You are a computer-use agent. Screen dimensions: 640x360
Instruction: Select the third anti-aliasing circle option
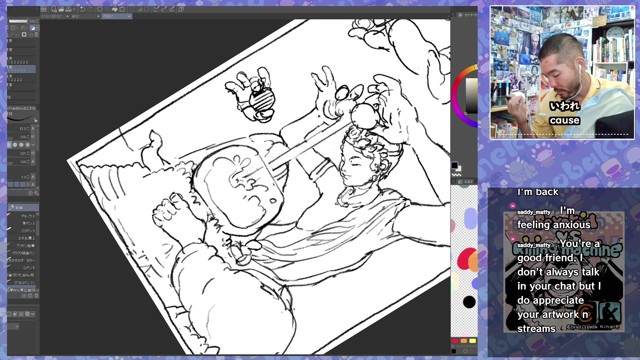pyautogui.click(x=21, y=145)
